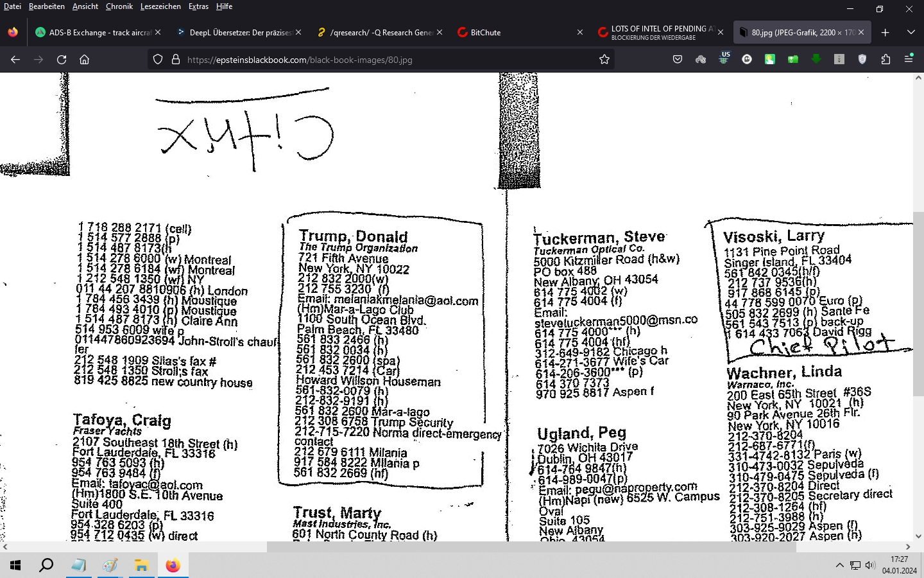This screenshot has height=578, width=924.
Task: Click the forward navigation arrow
Action: pos(38,59)
